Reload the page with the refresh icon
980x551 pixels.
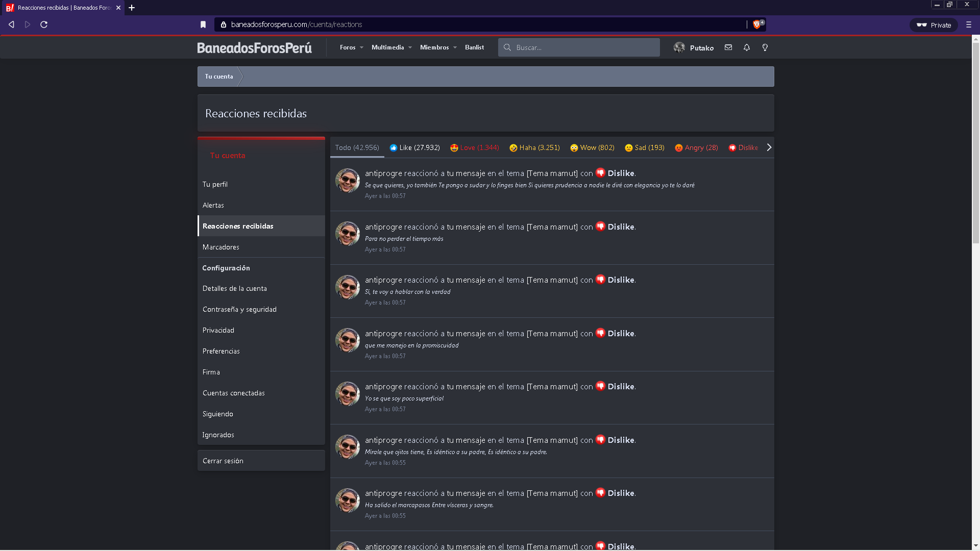[44, 24]
